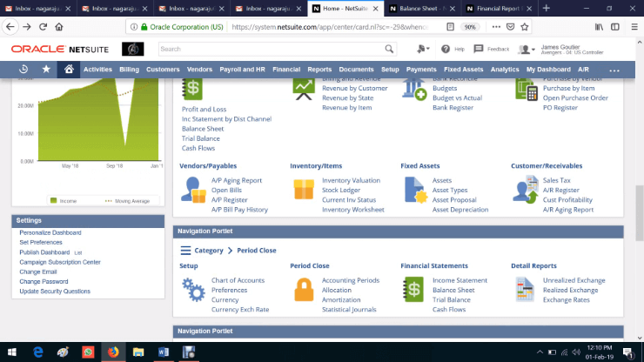Open the Trial Balance link under Profit and Loss

(x=200, y=138)
